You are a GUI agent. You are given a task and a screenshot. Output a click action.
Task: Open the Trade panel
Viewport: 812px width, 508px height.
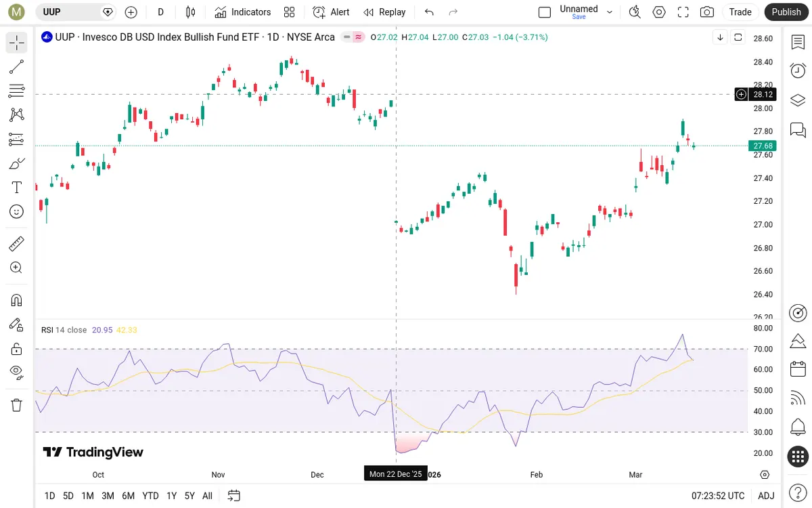(x=740, y=12)
